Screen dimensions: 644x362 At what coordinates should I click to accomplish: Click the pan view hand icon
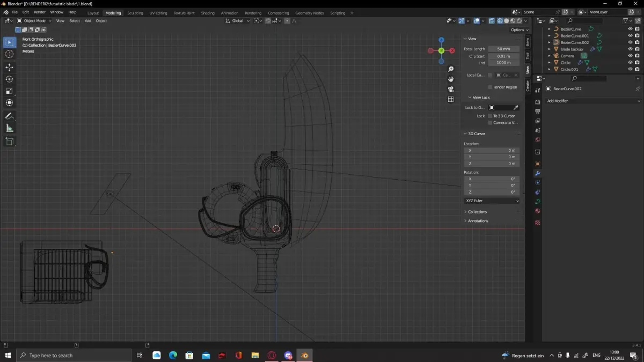451,79
